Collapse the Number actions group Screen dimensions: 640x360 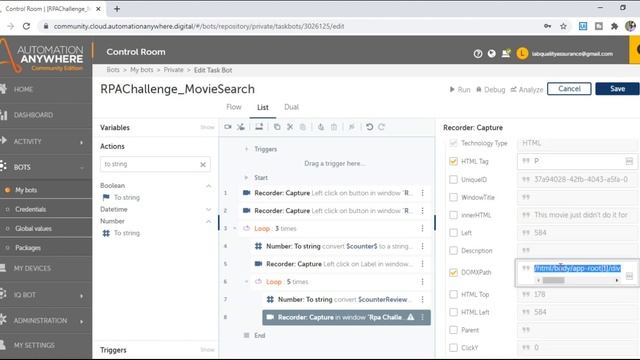[x=209, y=221]
